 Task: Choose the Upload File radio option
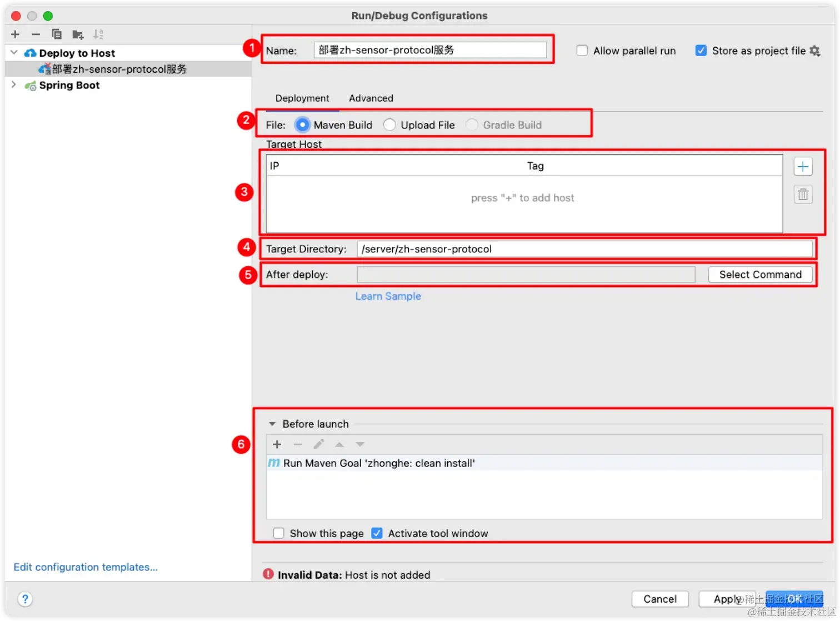click(x=389, y=125)
